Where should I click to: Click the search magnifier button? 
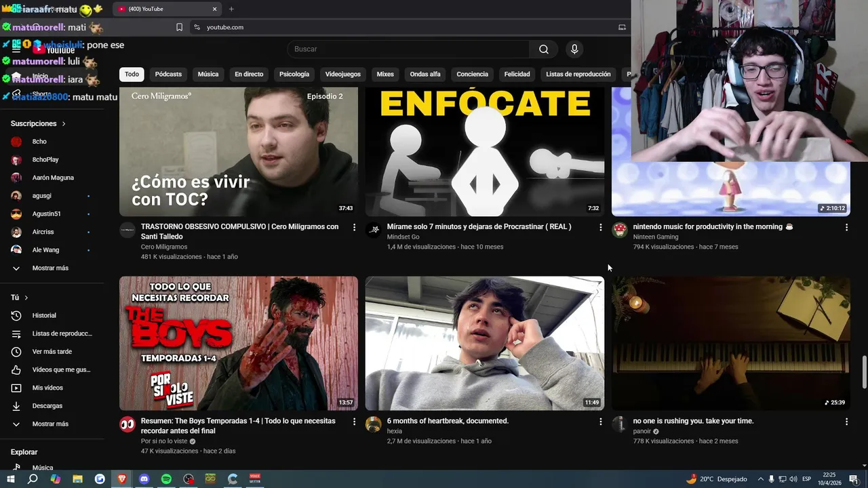[x=544, y=49]
